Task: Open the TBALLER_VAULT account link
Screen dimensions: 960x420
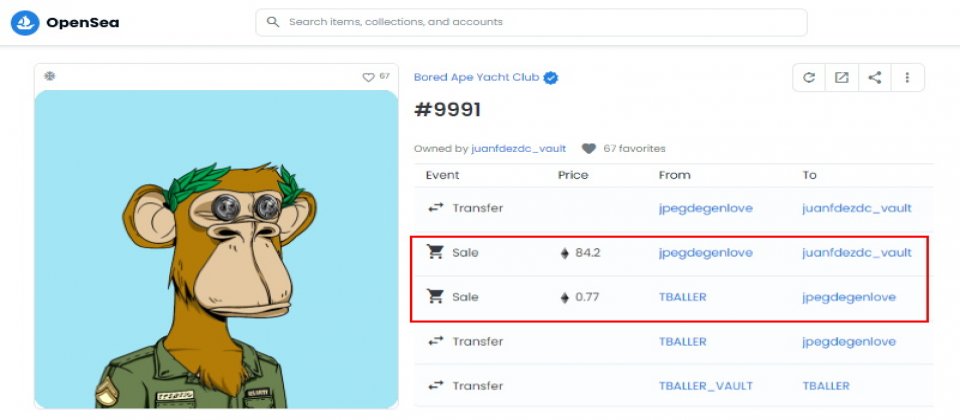Action: [x=705, y=386]
